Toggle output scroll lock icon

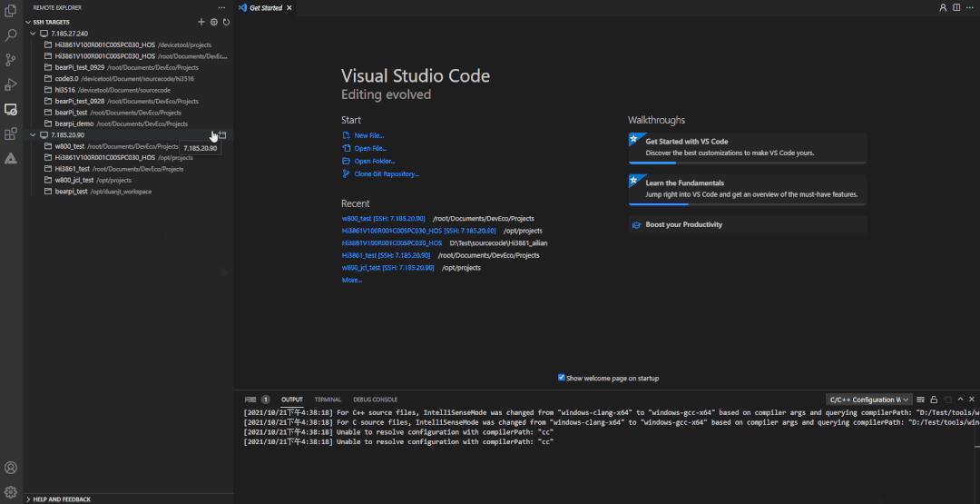pyautogui.click(x=933, y=400)
